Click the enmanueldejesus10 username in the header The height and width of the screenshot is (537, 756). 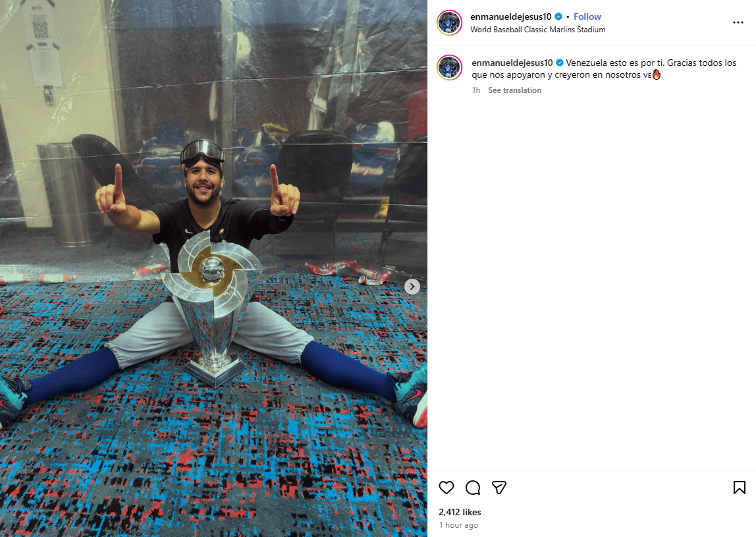[510, 16]
